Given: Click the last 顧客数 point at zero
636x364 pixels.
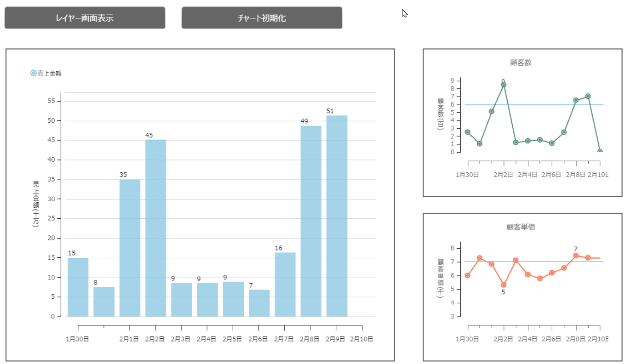Looking at the screenshot, I should click(600, 152).
